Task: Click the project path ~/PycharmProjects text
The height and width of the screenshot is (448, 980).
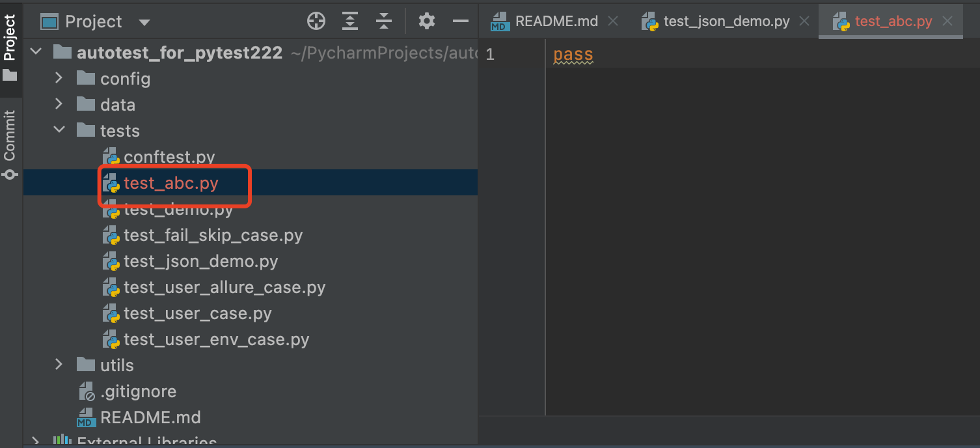Action: [x=384, y=53]
